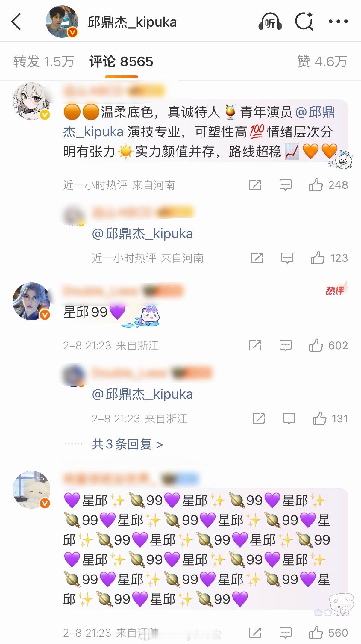Open 邱鼎杰_kipuka profile avatar in header
Viewport: 361px width, 644px height.
(62, 22)
